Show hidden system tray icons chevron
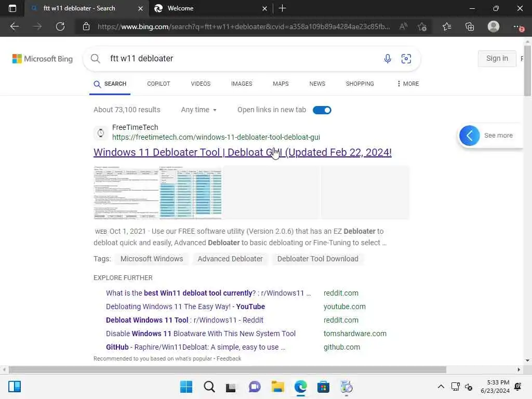This screenshot has height=399, width=532. pyautogui.click(x=441, y=387)
